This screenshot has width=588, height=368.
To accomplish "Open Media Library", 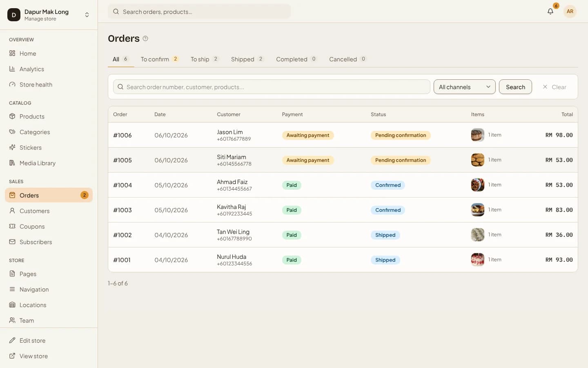I will (49, 163).
